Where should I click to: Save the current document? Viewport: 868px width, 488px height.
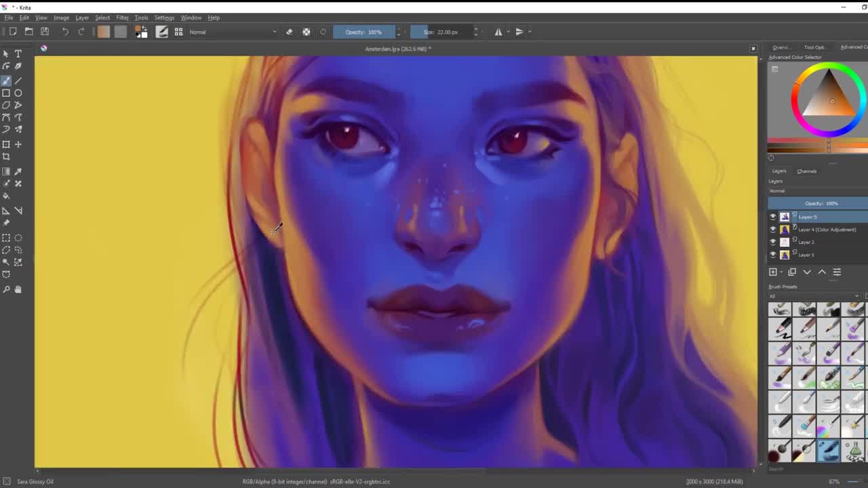click(x=45, y=32)
